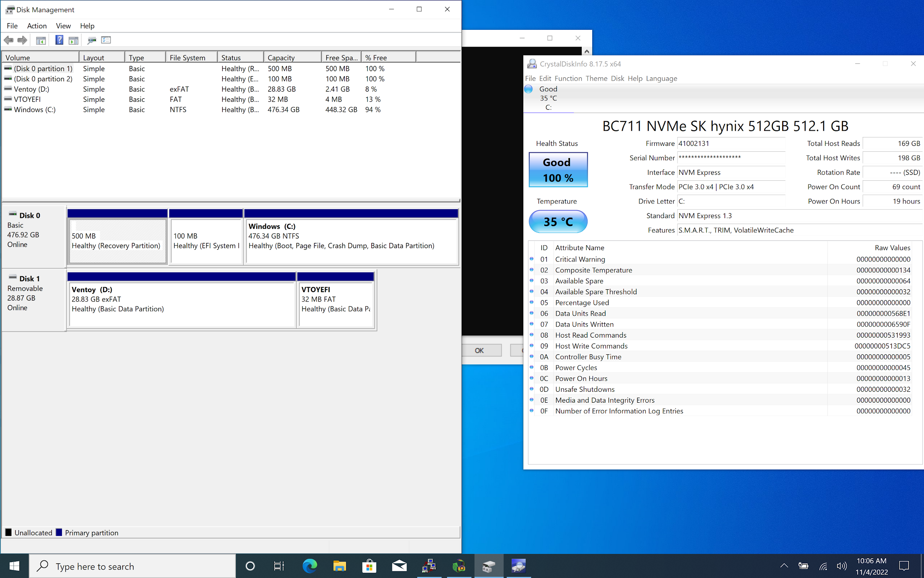Click the Forward arrow in Disk Management toolbar
Image resolution: width=924 pixels, height=578 pixels.
click(x=22, y=40)
